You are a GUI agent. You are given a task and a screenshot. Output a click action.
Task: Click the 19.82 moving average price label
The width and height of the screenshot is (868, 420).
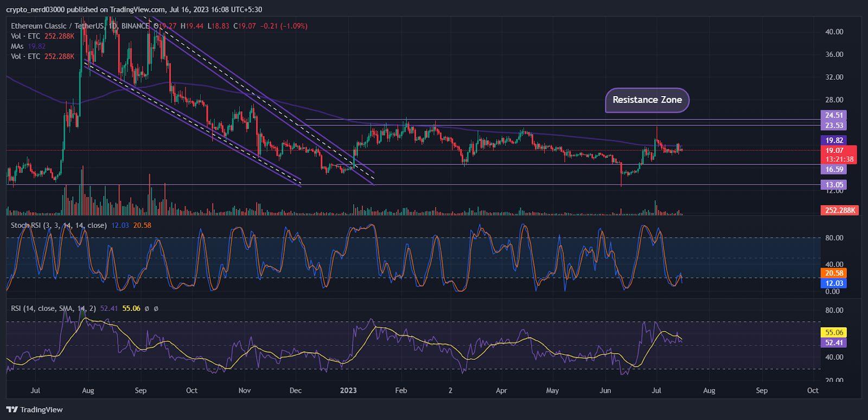834,140
